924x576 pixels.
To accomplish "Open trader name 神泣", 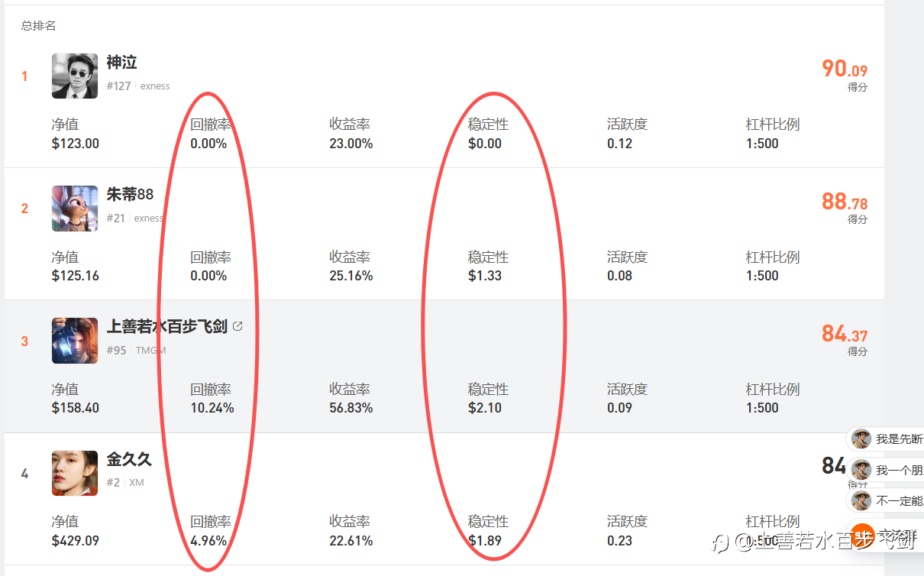I will pyautogui.click(x=121, y=63).
